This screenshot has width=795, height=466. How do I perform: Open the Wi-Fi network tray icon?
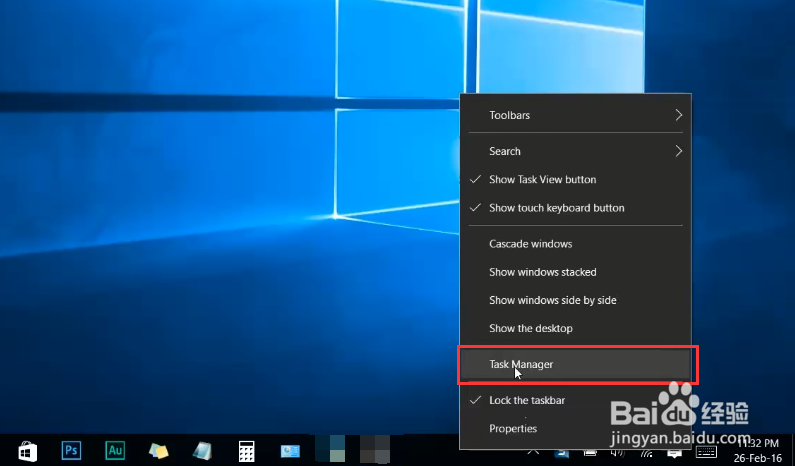(647, 453)
